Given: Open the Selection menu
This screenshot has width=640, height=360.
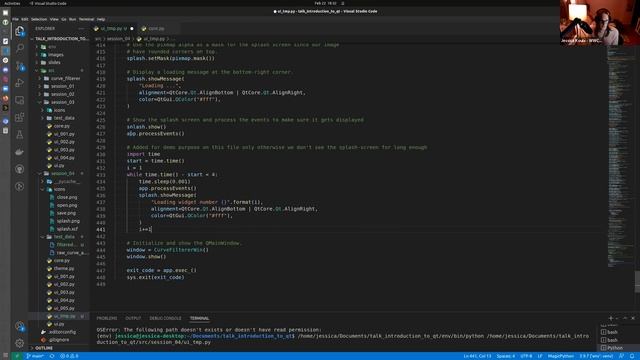Looking at the screenshot, I should [39, 19].
